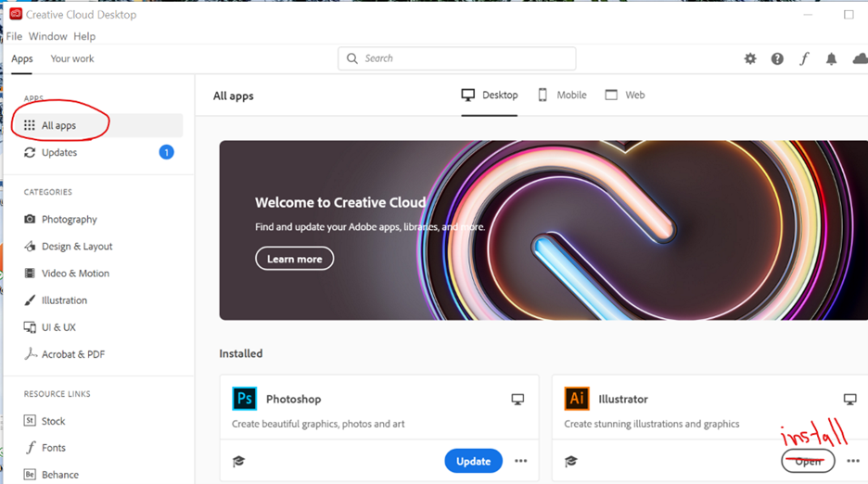This screenshot has height=484, width=868.
Task: Switch to the Your work tab
Action: tap(72, 58)
